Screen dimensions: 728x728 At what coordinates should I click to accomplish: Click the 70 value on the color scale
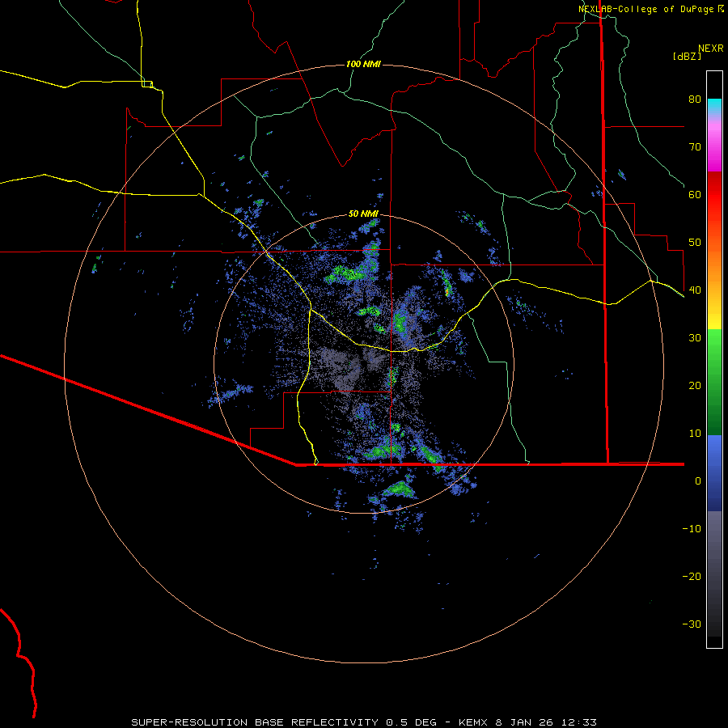click(695, 147)
